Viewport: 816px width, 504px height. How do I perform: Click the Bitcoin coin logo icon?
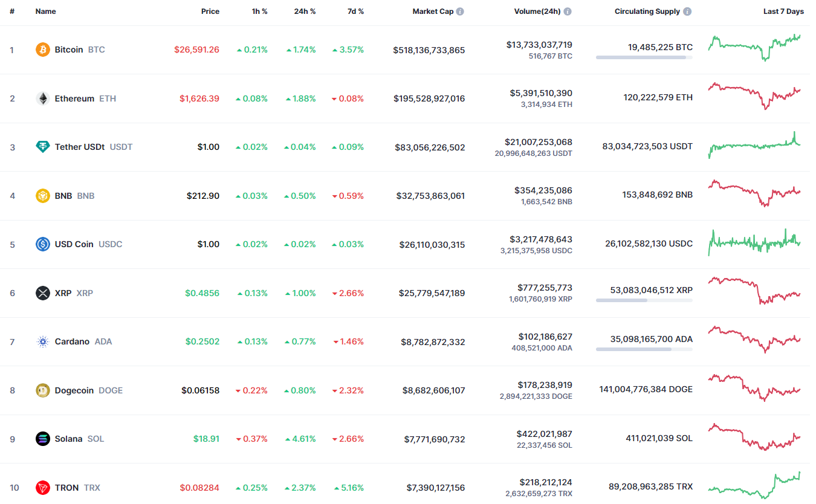(43, 50)
